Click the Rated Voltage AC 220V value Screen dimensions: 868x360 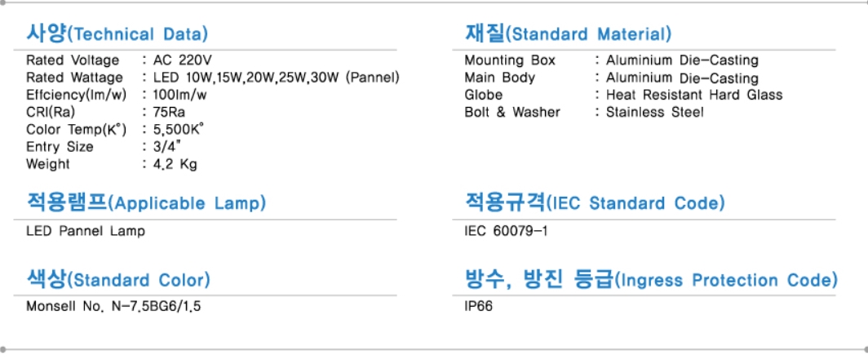click(x=183, y=60)
